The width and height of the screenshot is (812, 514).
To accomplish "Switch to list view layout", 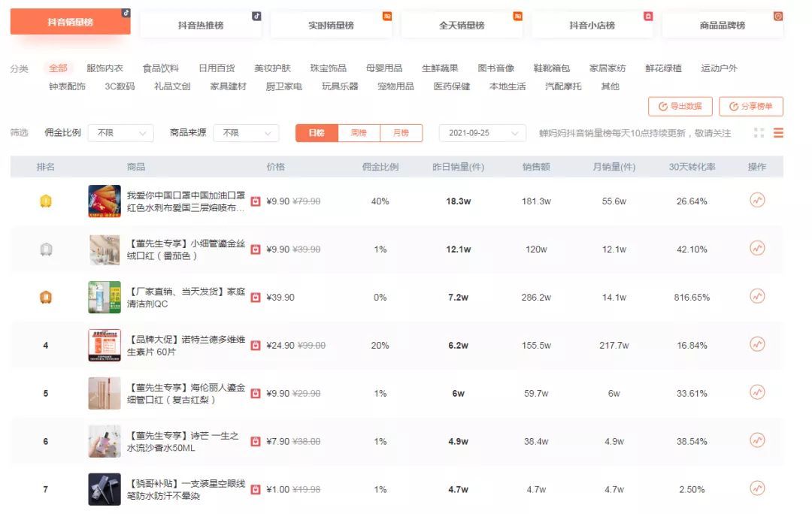I will tap(778, 133).
